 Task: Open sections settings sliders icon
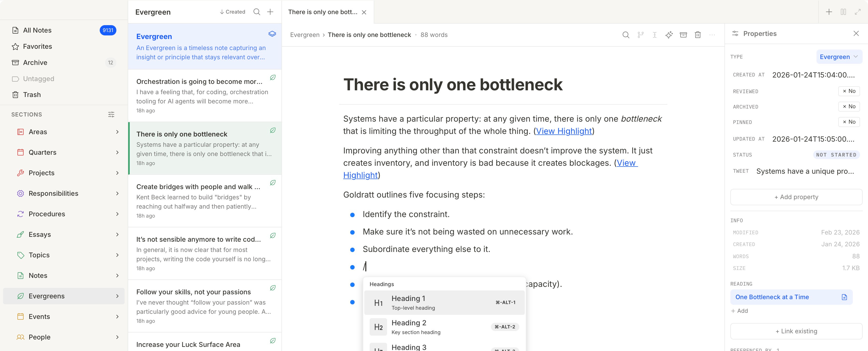point(111,115)
